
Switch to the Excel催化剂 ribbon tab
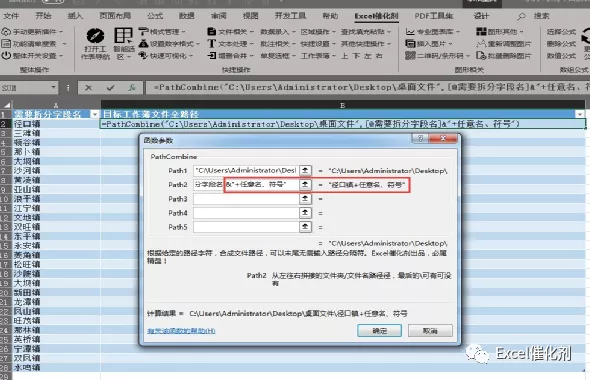click(376, 16)
